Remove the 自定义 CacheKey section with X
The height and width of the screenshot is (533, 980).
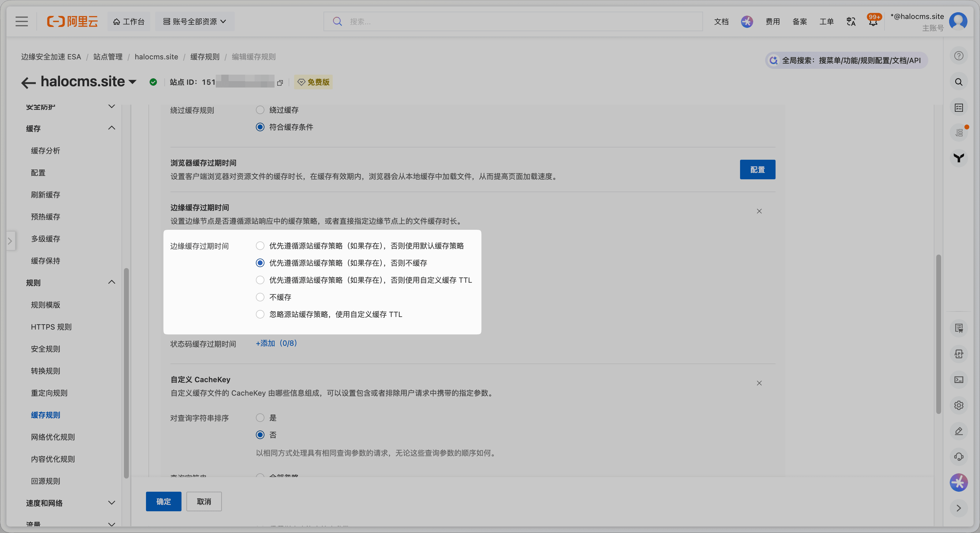[x=759, y=383]
